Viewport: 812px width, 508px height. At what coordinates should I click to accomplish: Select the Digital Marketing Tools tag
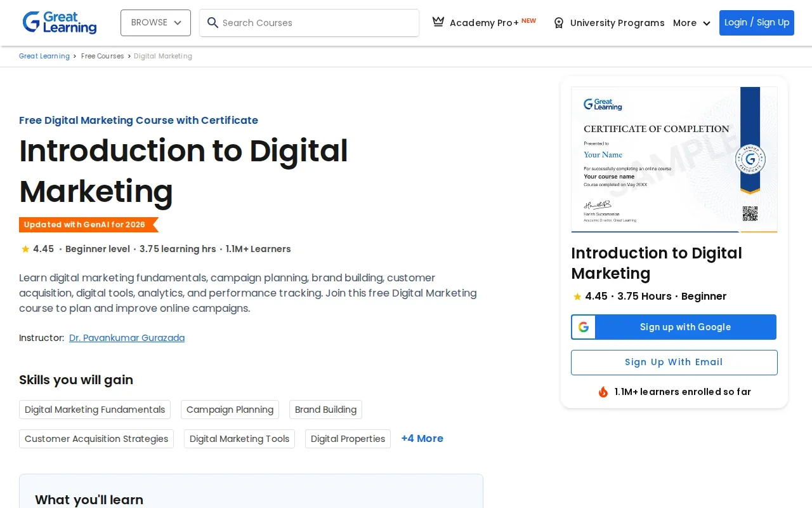239,439
